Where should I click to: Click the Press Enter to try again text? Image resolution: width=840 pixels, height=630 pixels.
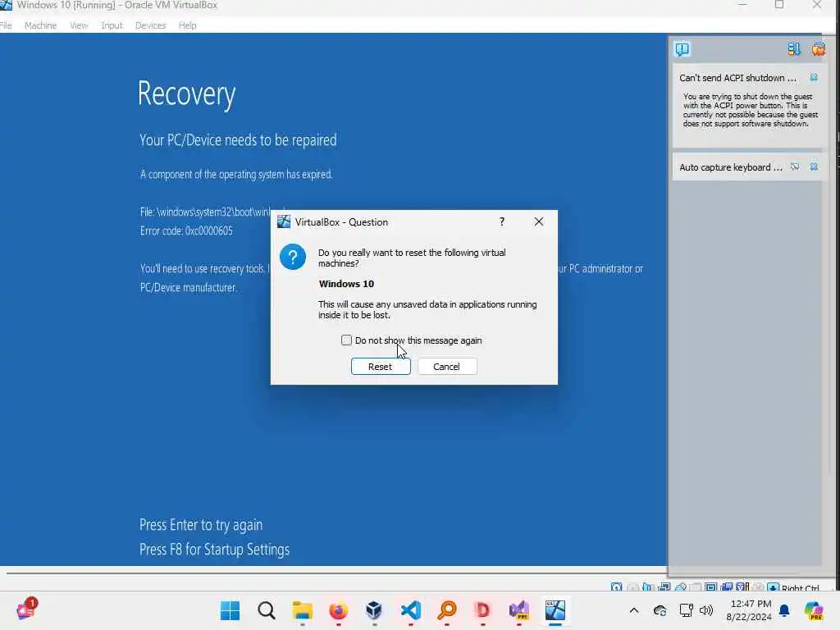pos(201,524)
